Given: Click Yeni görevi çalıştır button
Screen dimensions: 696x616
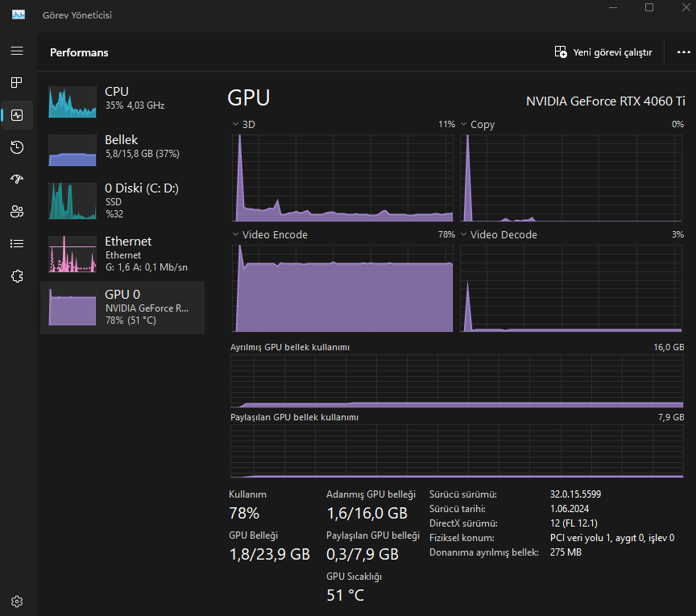Looking at the screenshot, I should [x=603, y=52].
